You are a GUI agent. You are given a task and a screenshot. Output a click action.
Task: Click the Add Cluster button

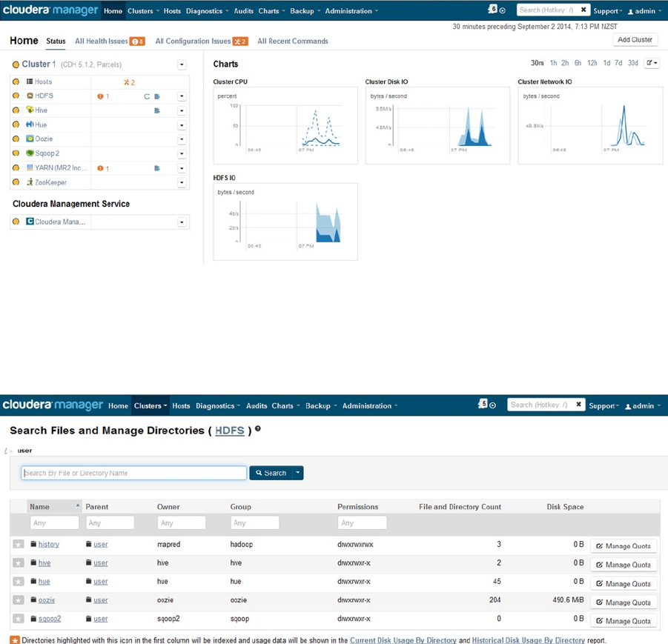pyautogui.click(x=635, y=39)
